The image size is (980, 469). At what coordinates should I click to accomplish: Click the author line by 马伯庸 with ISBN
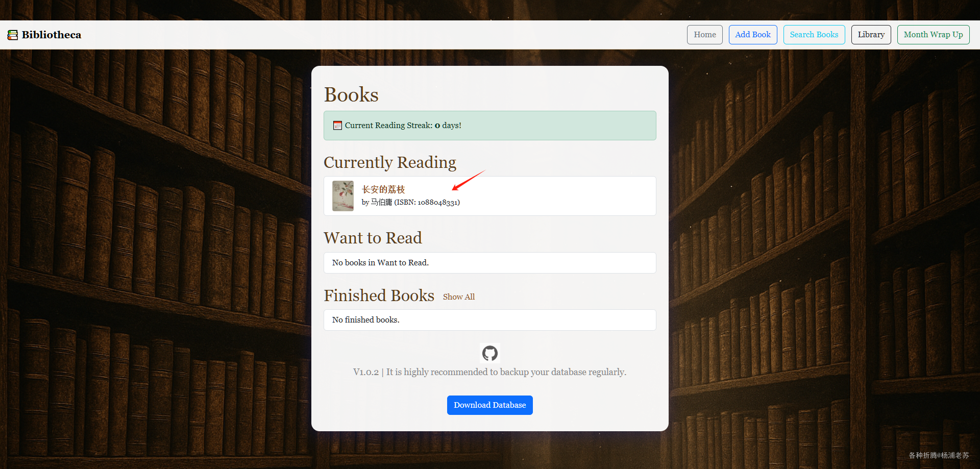[411, 203]
